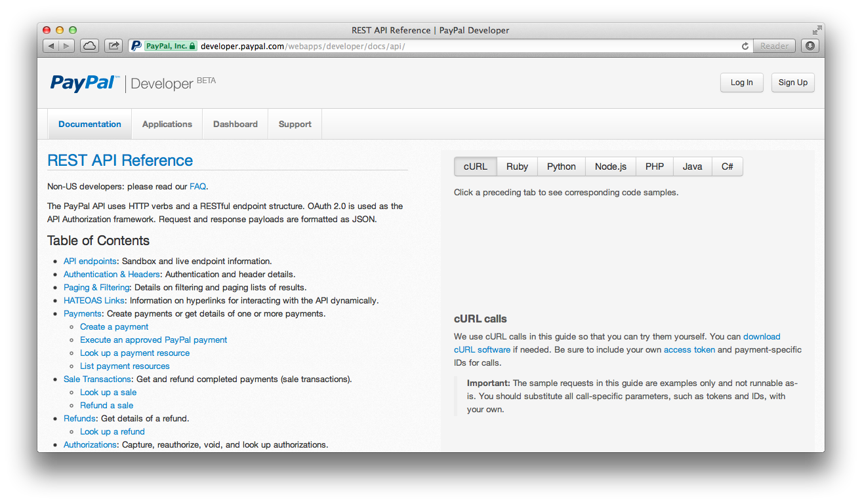This screenshot has height=504, width=862.
Task: Open the FAQ link
Action: click(198, 186)
